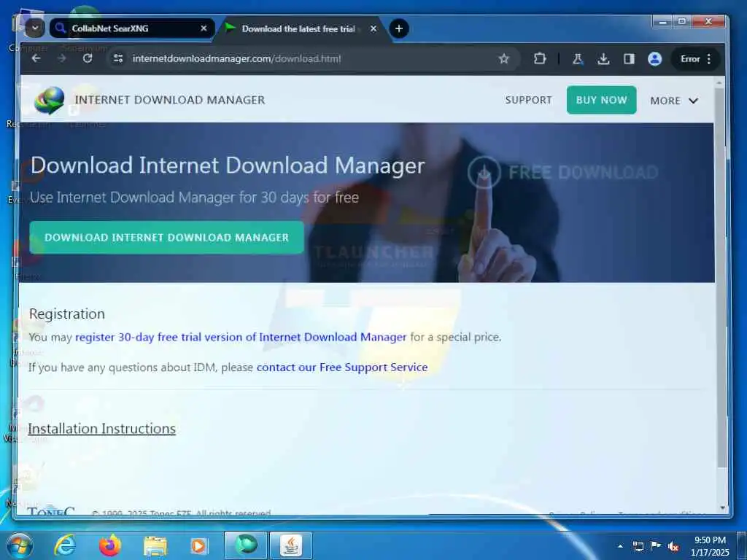
Task: Open the Error browser menu button
Action: [696, 59]
